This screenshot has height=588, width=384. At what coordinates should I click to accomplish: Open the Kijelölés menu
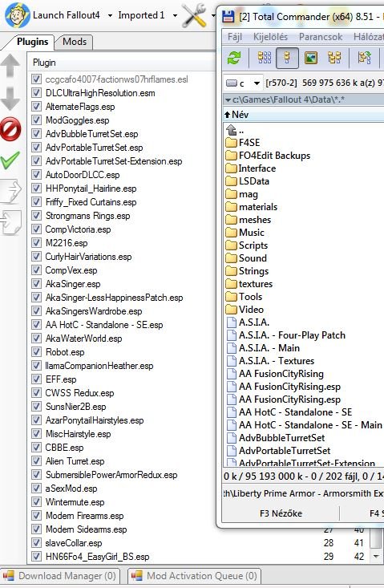270,37
